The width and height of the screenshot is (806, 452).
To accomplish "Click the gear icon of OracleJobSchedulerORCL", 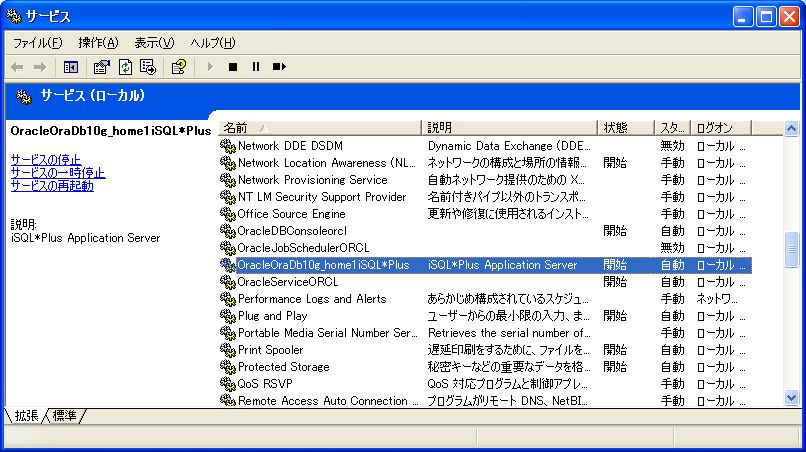I will (227, 248).
